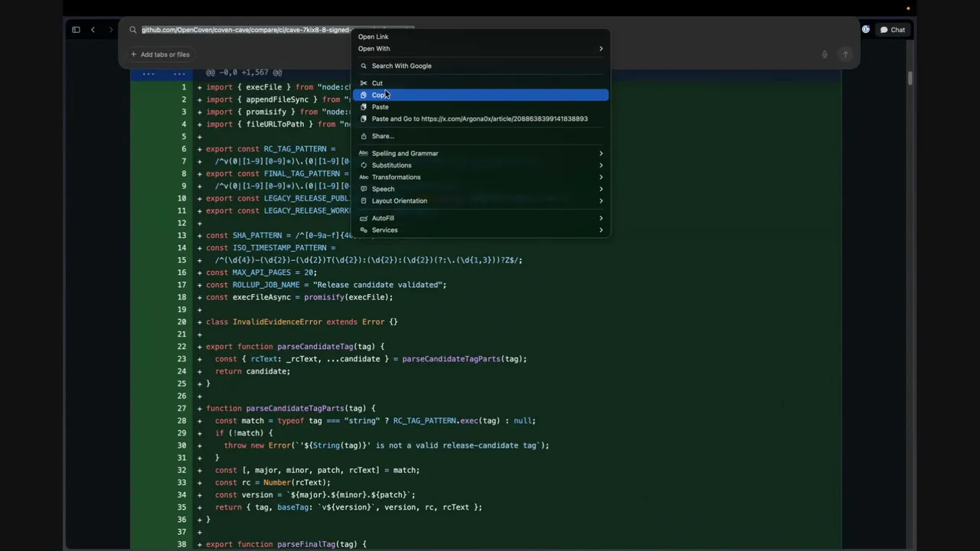Open the Chat panel

pyautogui.click(x=893, y=30)
